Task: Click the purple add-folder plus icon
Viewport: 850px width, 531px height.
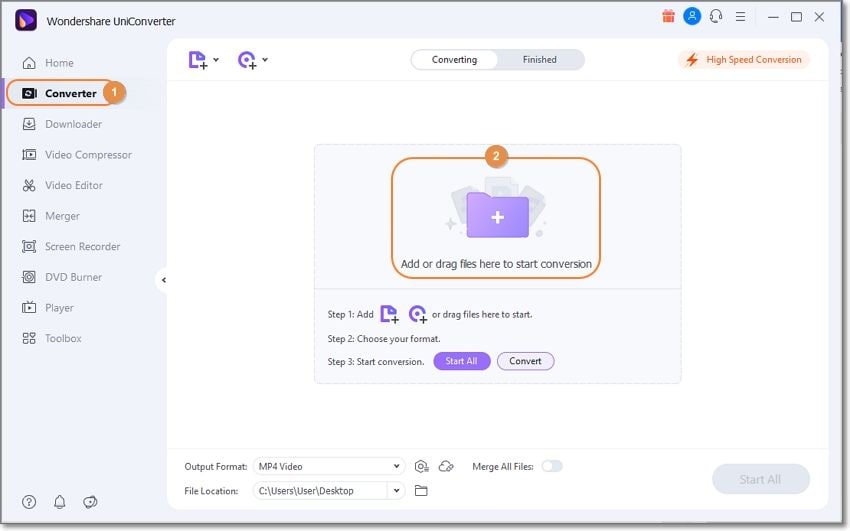Action: pyautogui.click(x=497, y=216)
